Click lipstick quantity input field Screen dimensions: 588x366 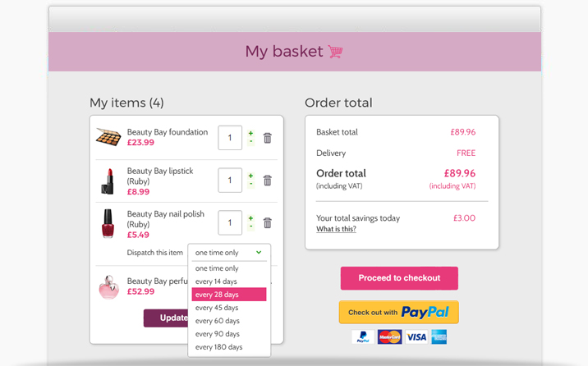pos(230,181)
